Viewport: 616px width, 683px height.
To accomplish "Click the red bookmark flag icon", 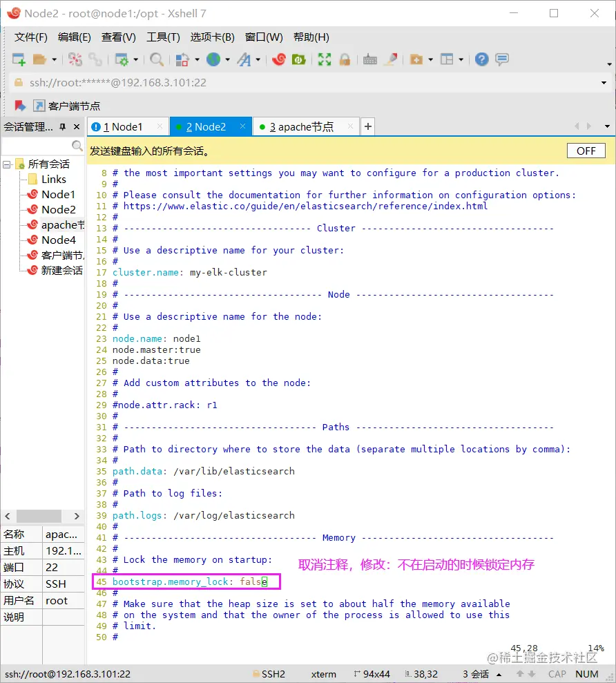I will click(x=20, y=106).
